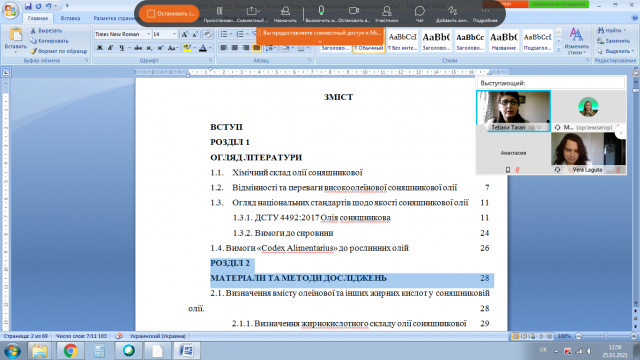Screen dimensions: 640x360
Task: Click language Украинский in status bar
Action: (158, 336)
